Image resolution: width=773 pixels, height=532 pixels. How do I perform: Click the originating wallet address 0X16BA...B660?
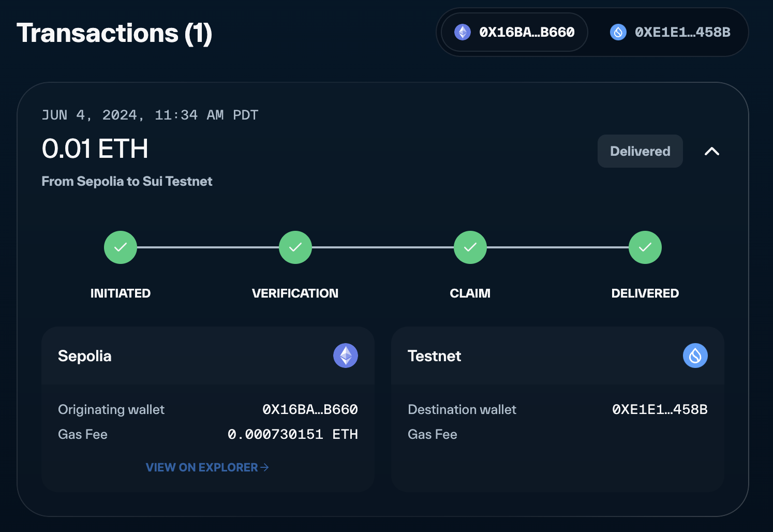click(310, 409)
